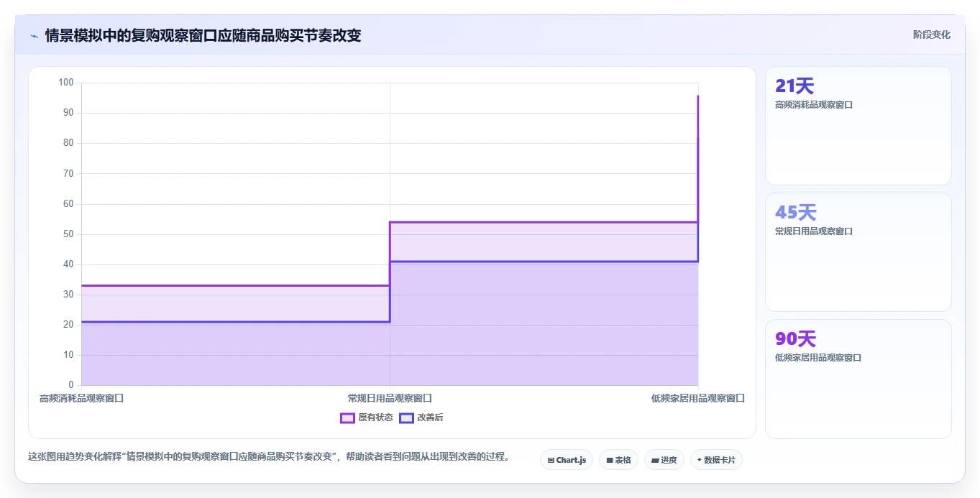
Task: Click the 原有状态 legend label
Action: point(375,418)
